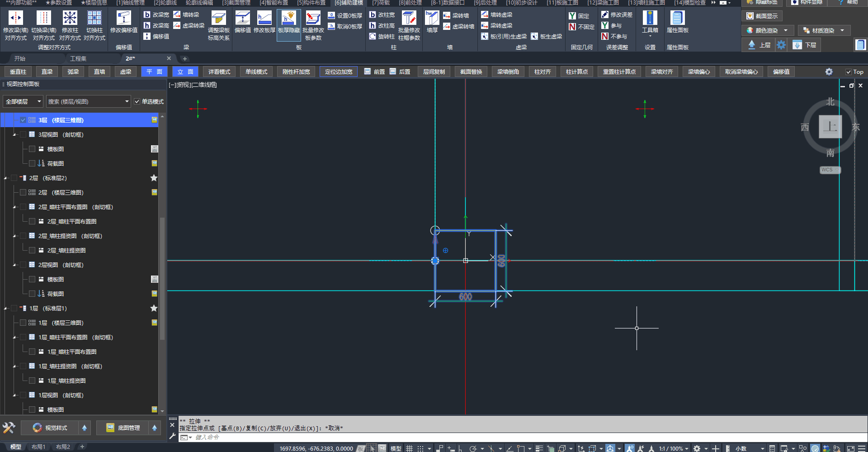Open the 布局1 layout tab
Screen dimensions: 868x452
pos(38,447)
